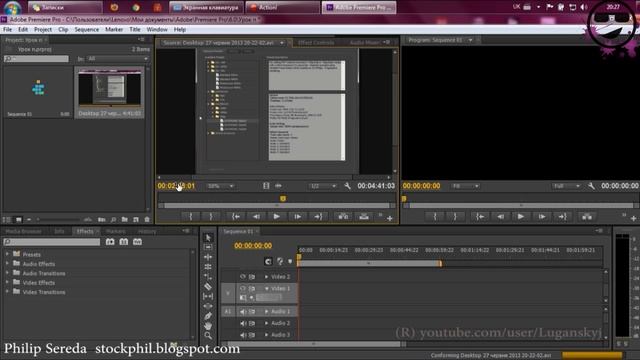Create new bin in Project panel
Viewport: 640px width, 360px height.
[124, 220]
